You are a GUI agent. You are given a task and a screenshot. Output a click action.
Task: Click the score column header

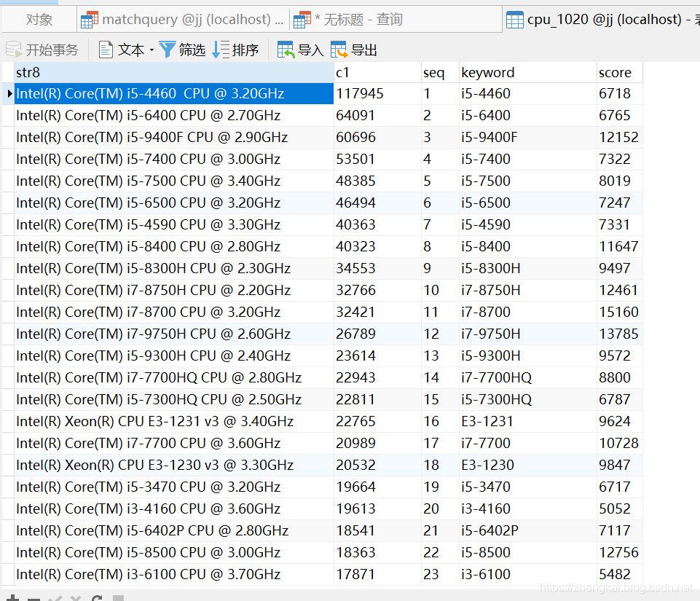(620, 72)
